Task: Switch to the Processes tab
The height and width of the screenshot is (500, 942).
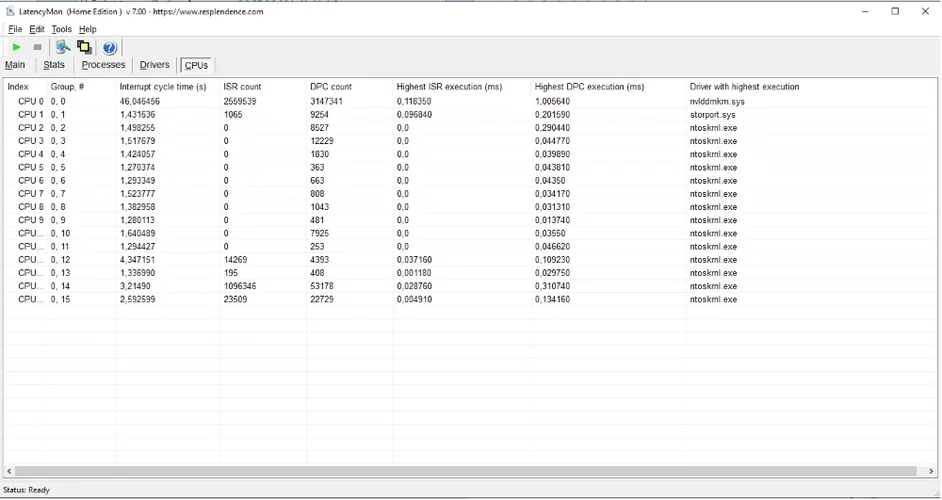Action: click(103, 65)
